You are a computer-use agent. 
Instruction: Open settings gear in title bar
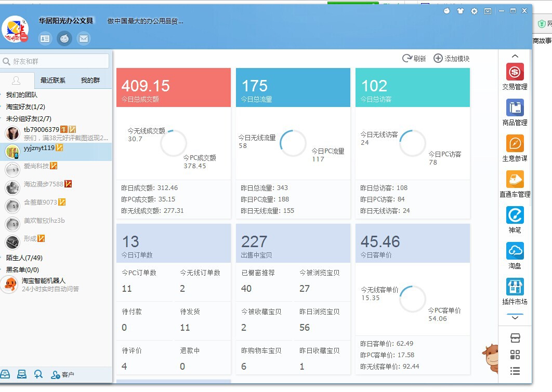(474, 11)
